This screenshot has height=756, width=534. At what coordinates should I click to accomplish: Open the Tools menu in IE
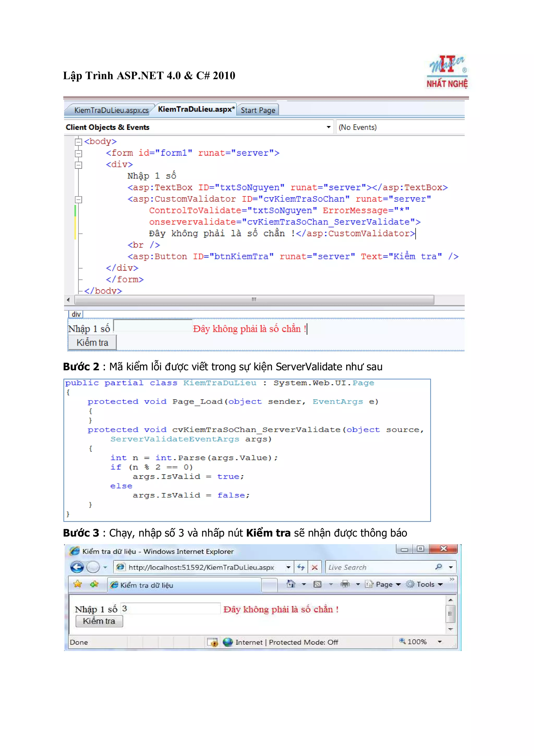[426, 584]
